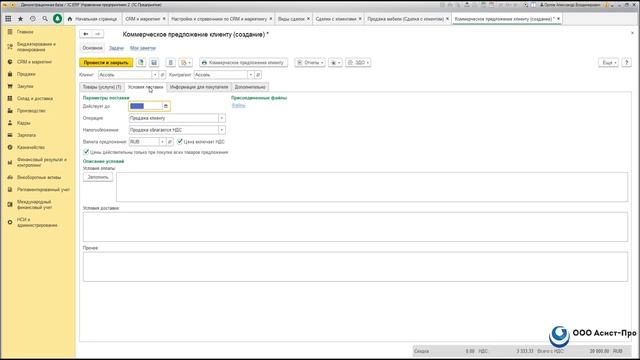Expand the Контрагент field dropdown
Screen dimensions: 640x360
click(251, 75)
